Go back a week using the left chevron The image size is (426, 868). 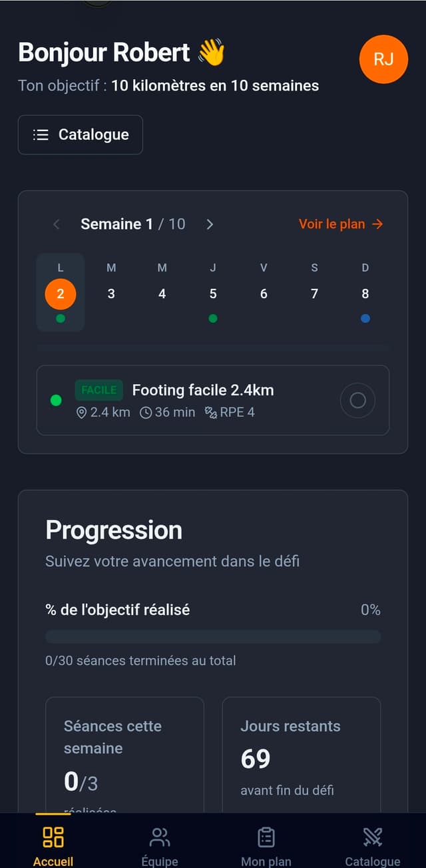pos(56,224)
